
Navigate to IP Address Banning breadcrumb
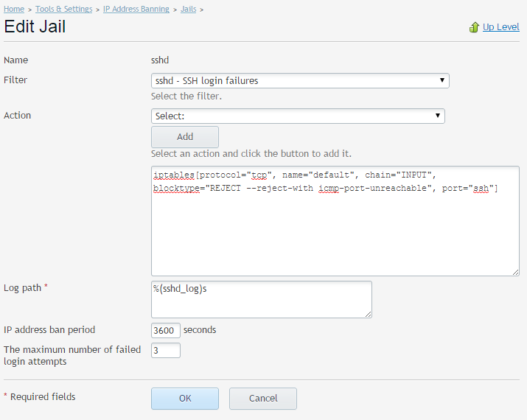(136, 9)
